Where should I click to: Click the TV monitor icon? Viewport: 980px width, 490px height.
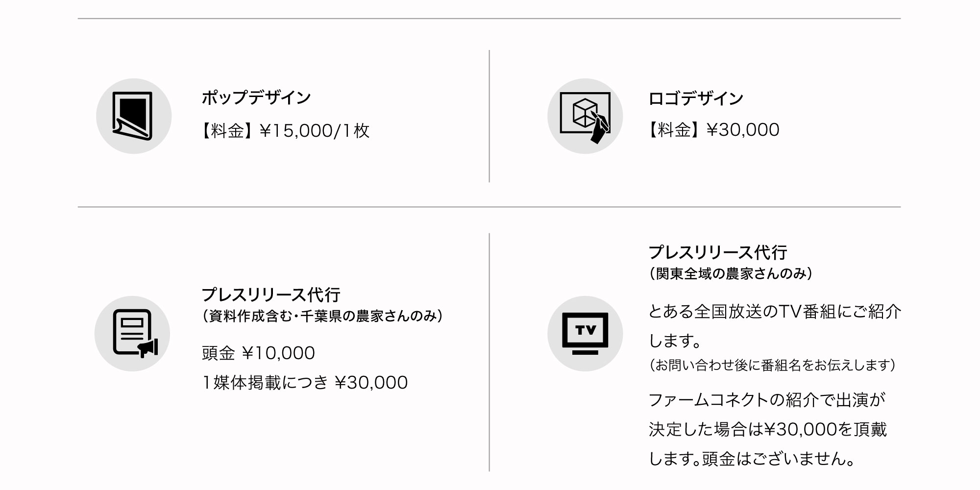[x=585, y=334]
